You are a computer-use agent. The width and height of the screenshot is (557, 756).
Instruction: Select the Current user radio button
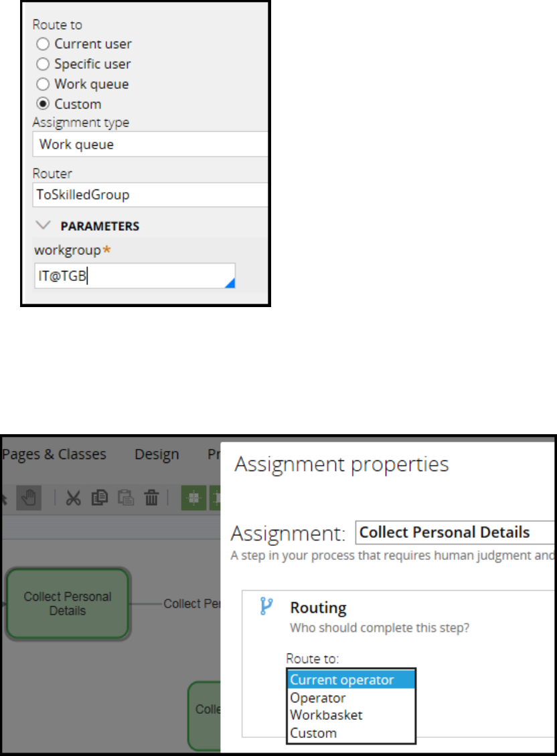click(x=43, y=44)
